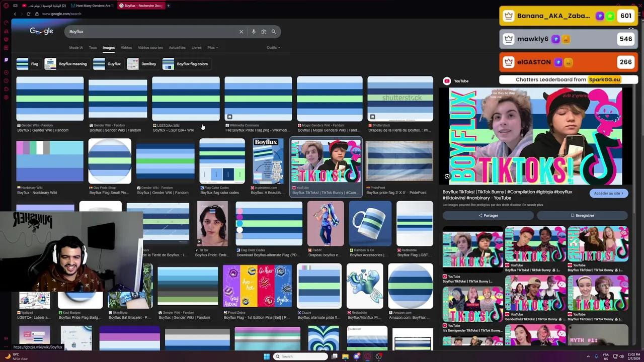The height and width of the screenshot is (362, 644).
Task: Open PridePoint Boyflux pride flag result
Action: pyautogui.click(x=399, y=161)
